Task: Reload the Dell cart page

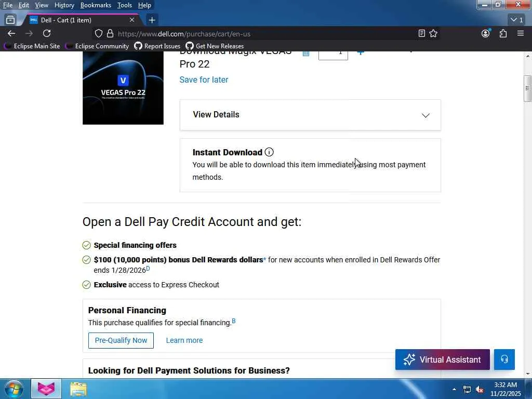Action: (x=47, y=33)
